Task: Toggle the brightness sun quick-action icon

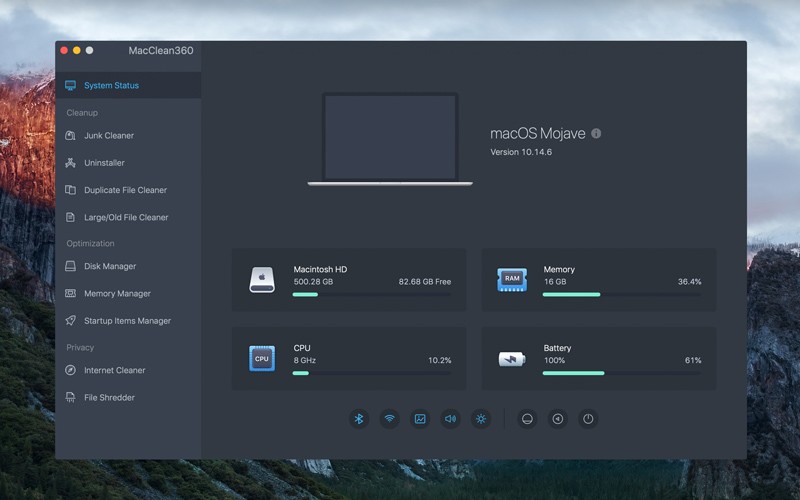Action: pos(481,419)
